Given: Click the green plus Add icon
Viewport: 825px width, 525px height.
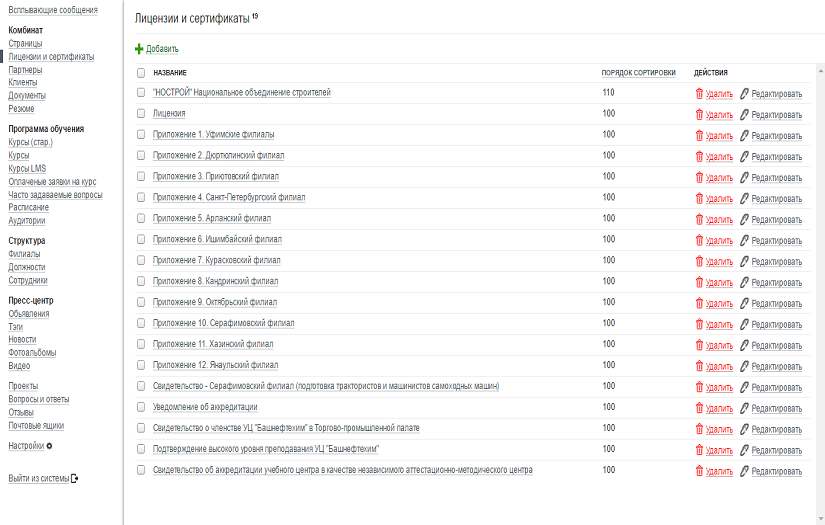Looking at the screenshot, I should point(139,48).
